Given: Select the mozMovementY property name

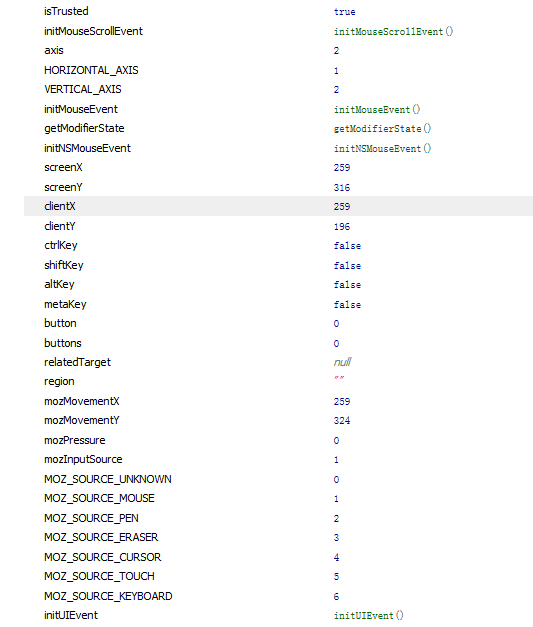Looking at the screenshot, I should [82, 420].
